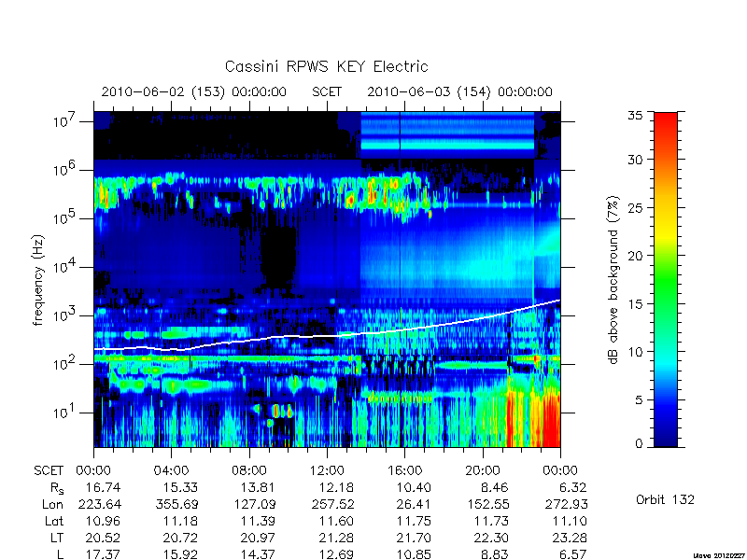
Task: Click the 'L' row label
Action: coord(60,554)
